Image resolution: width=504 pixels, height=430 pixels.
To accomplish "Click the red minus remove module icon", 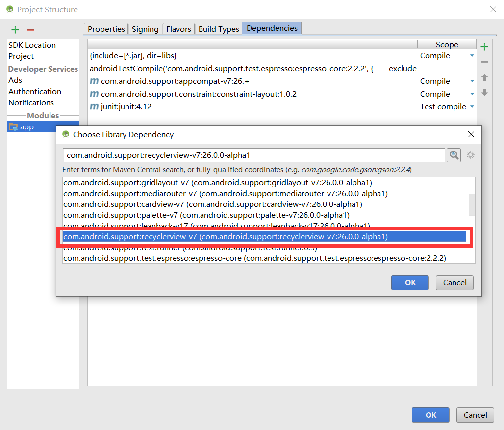I will (x=30, y=30).
